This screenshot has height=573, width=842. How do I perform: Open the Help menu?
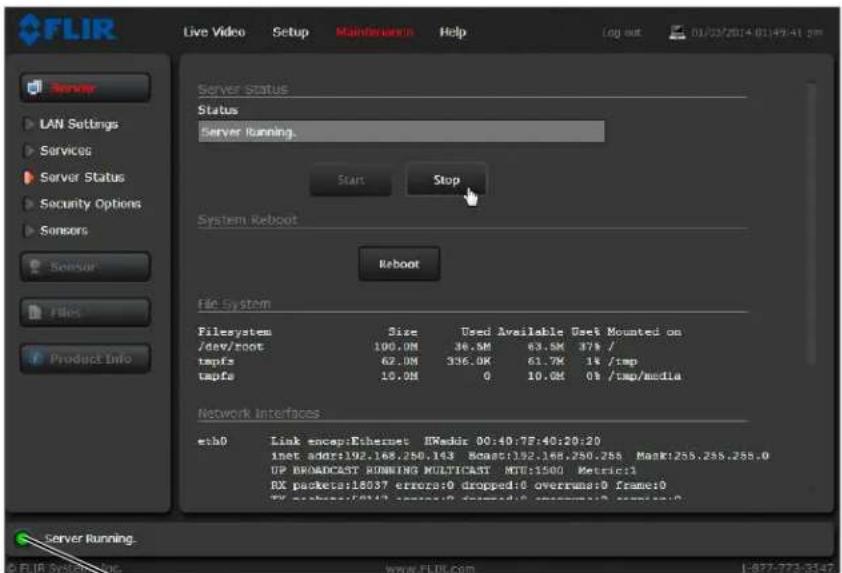pyautogui.click(x=453, y=32)
